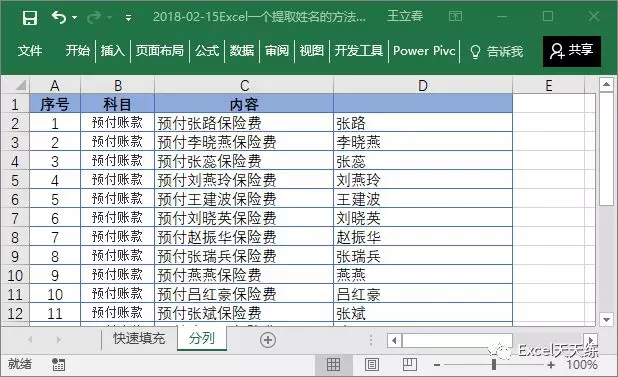The width and height of the screenshot is (618, 377).
Task: Click the Ribbon Display Options icon
Action: 455,16
